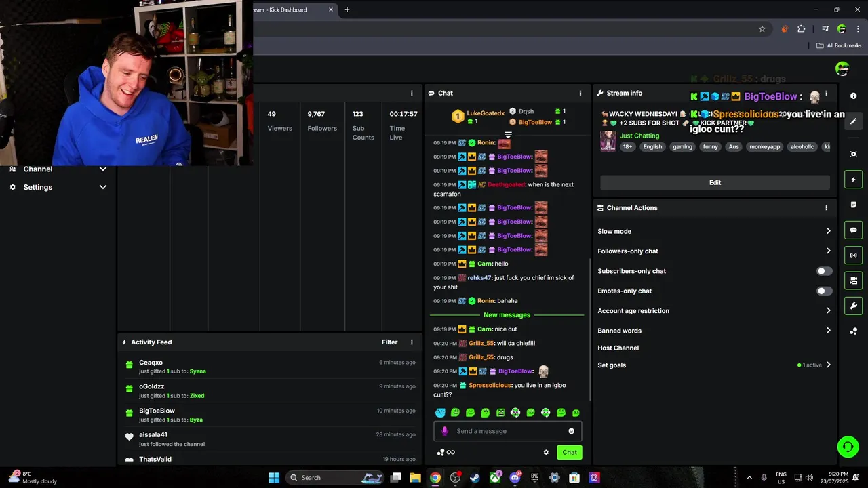Click username Grillz_55 'drugs' message

[481, 357]
